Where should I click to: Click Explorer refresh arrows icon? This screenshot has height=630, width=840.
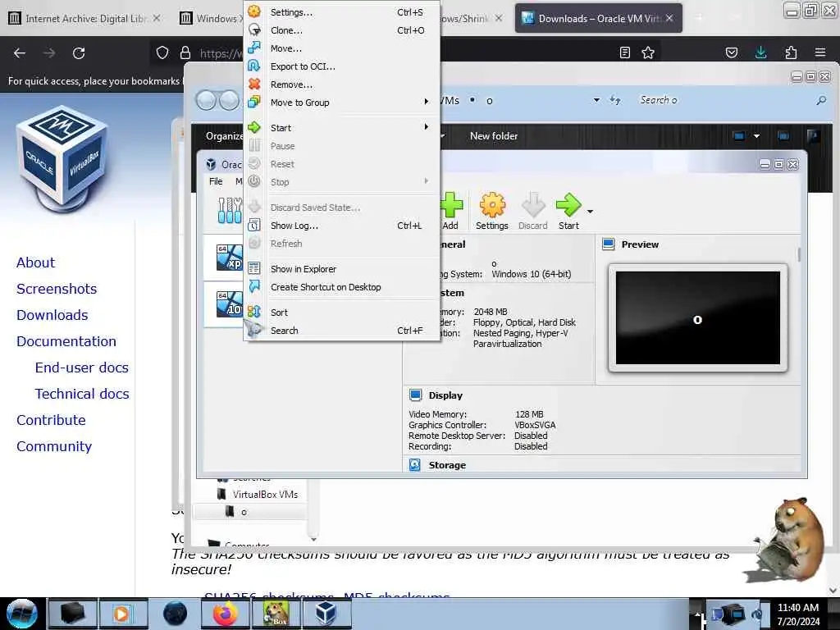click(615, 100)
